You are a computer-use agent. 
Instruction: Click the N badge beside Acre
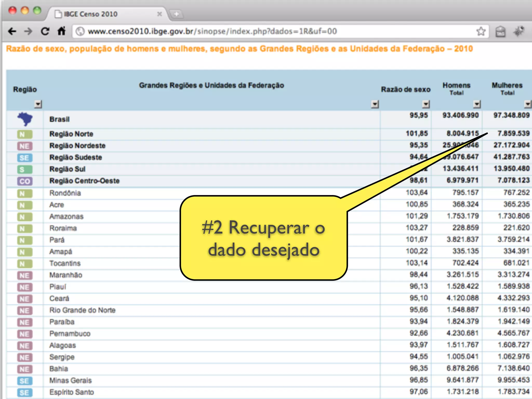coord(25,205)
